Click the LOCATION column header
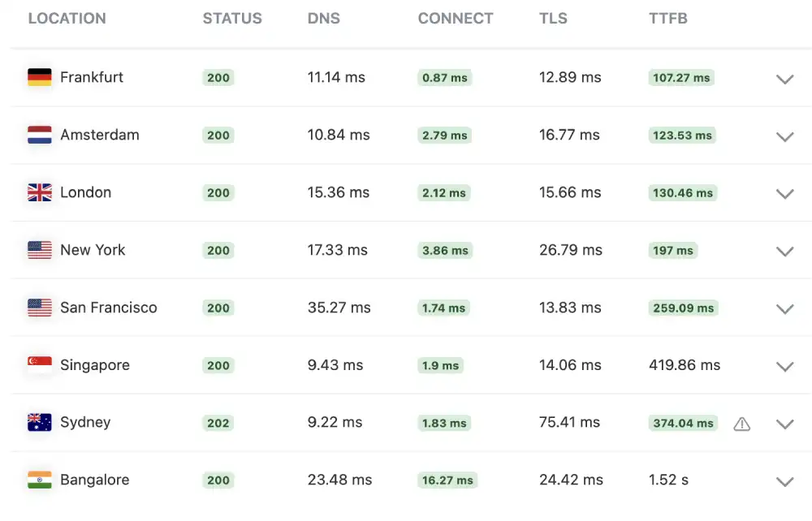812x521 pixels. click(x=67, y=18)
